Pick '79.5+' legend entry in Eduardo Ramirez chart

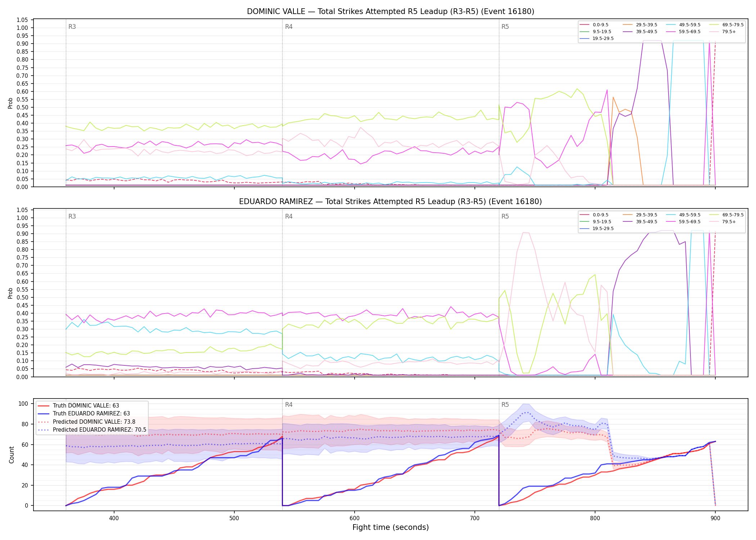[x=723, y=222]
